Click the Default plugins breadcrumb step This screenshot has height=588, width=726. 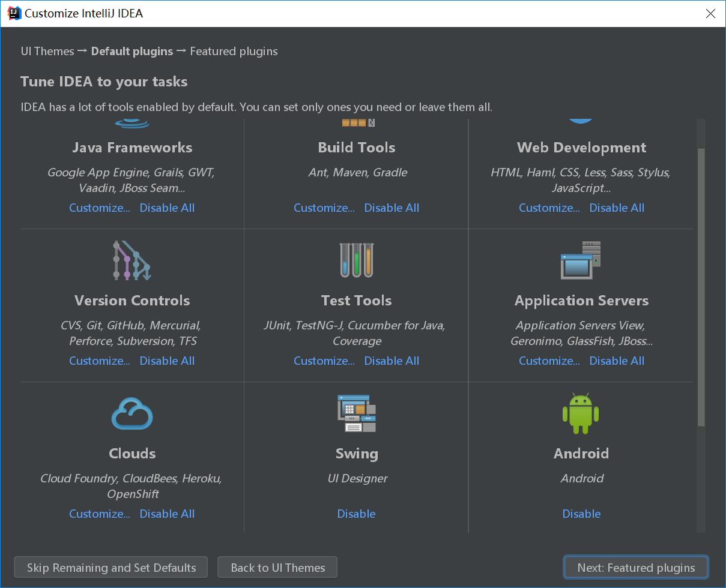coord(132,51)
